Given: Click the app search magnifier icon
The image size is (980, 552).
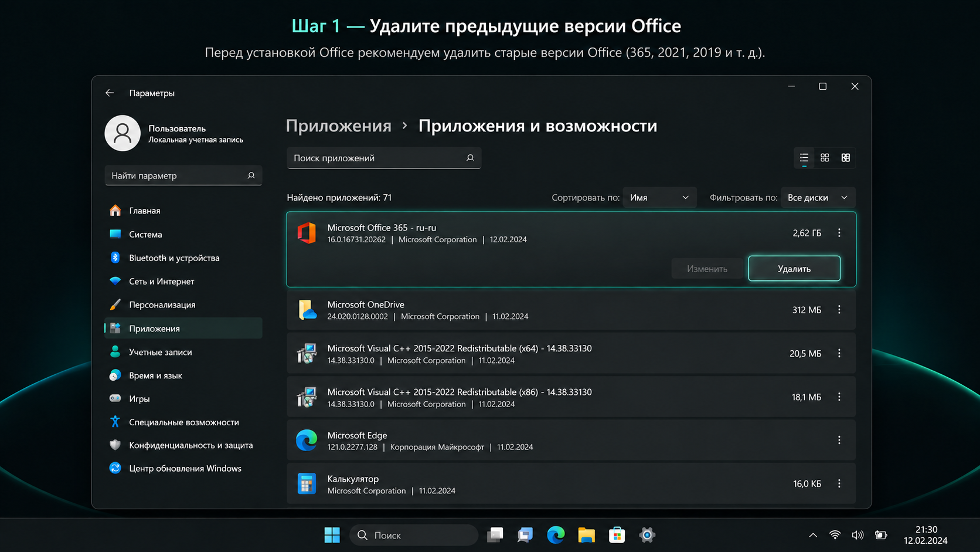Looking at the screenshot, I should pos(470,158).
